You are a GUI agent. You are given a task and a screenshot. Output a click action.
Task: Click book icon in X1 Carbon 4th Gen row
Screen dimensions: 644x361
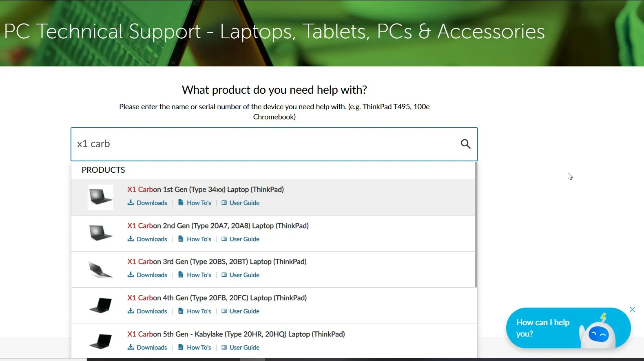224,311
